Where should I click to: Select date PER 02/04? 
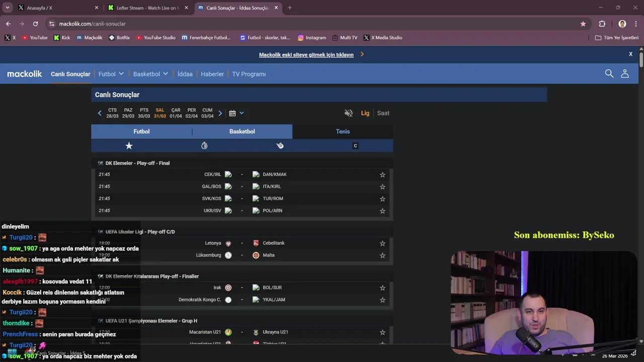(x=192, y=113)
